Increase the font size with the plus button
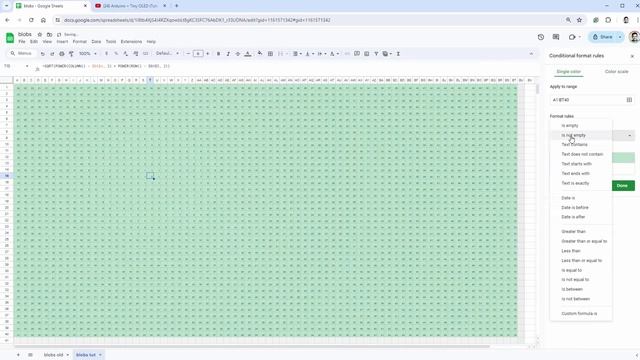The image size is (640, 360). pyautogui.click(x=208, y=54)
